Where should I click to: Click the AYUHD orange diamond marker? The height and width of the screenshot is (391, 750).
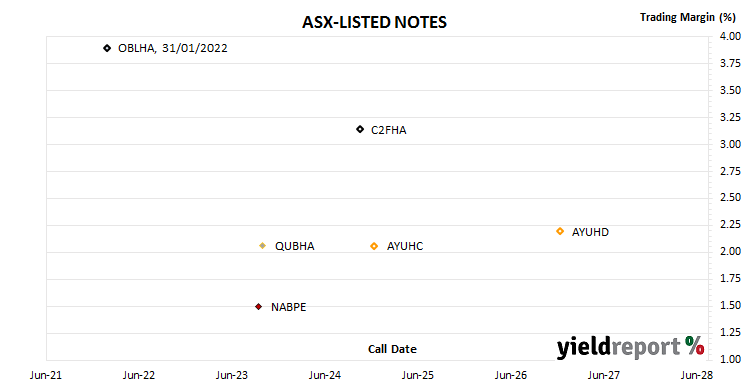[560, 232]
